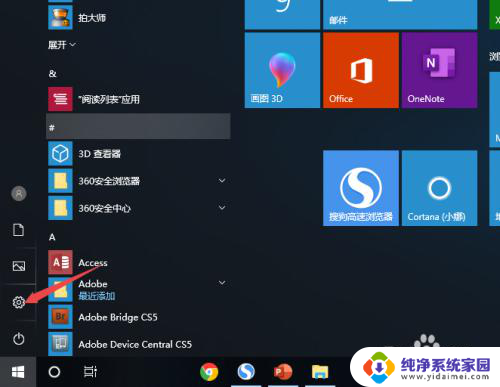Launch 拍大师 from the app list
This screenshot has width=500, height=387.
(138, 18)
